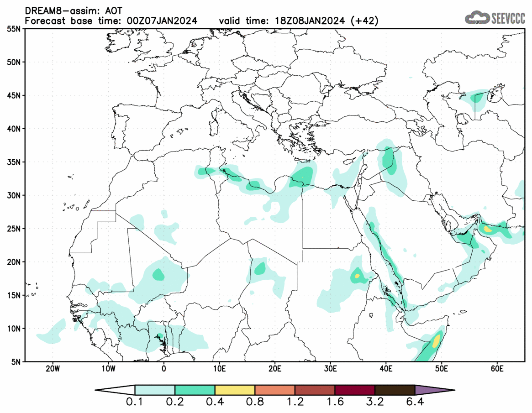This screenshot has height=413, width=532.
Task: Click the '1.6' colorbar value label
Action: point(335,402)
